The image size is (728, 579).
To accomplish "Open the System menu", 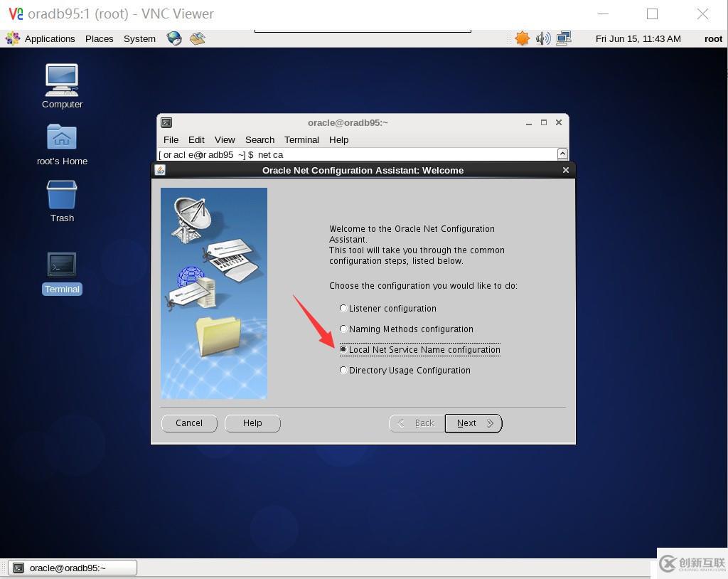I will (x=139, y=38).
